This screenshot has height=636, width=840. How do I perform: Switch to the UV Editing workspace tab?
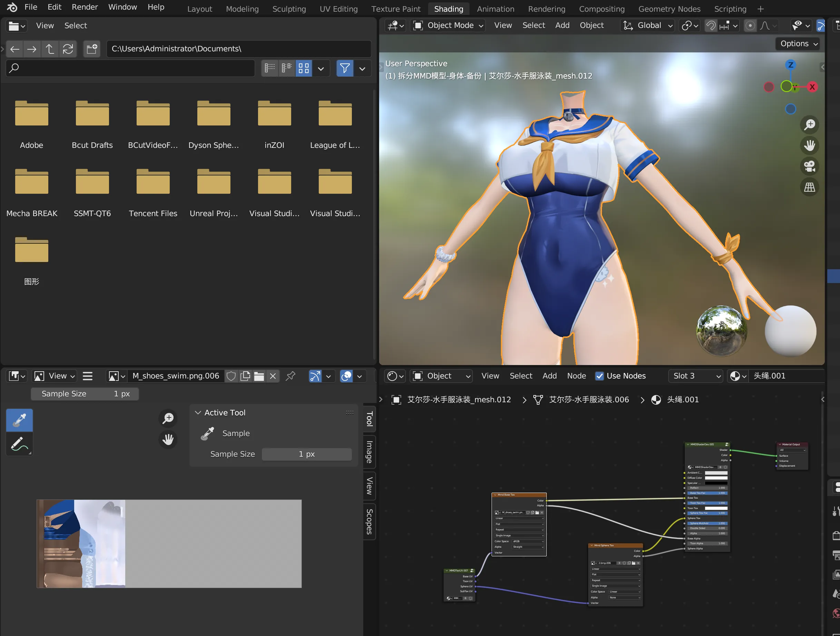[339, 9]
